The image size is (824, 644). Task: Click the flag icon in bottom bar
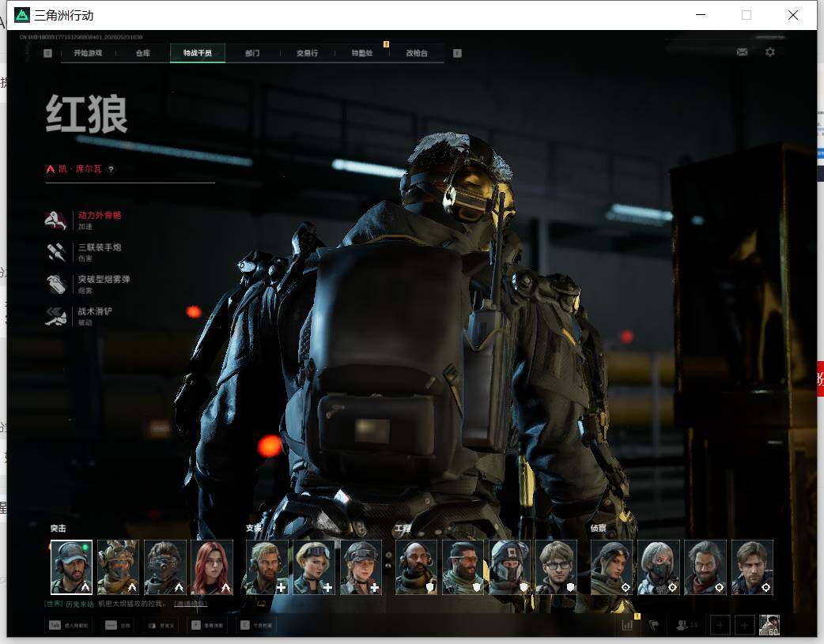tap(654, 625)
